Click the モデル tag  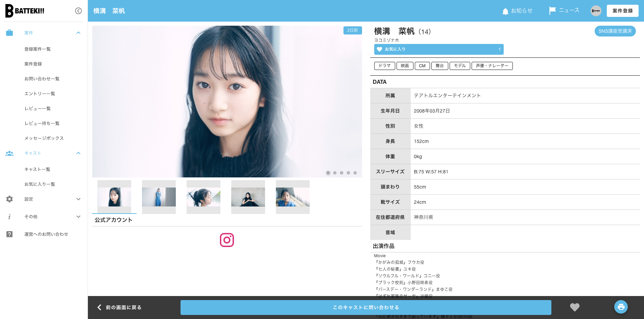click(x=460, y=66)
